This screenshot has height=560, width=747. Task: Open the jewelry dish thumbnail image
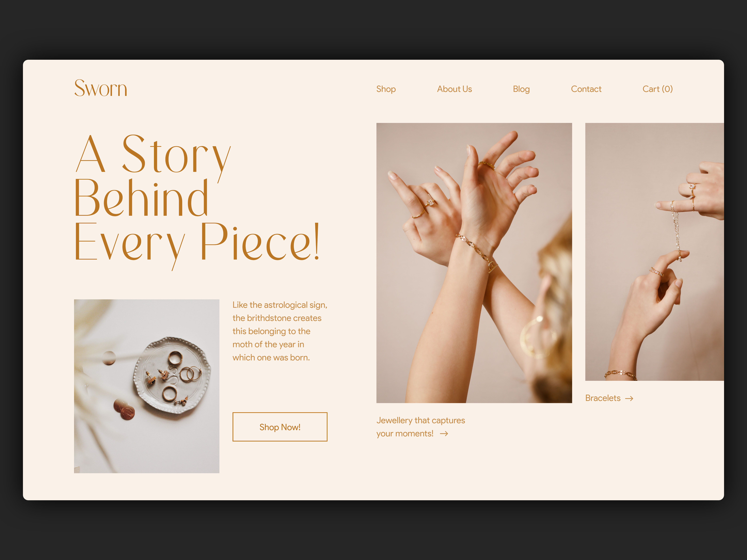point(147,386)
